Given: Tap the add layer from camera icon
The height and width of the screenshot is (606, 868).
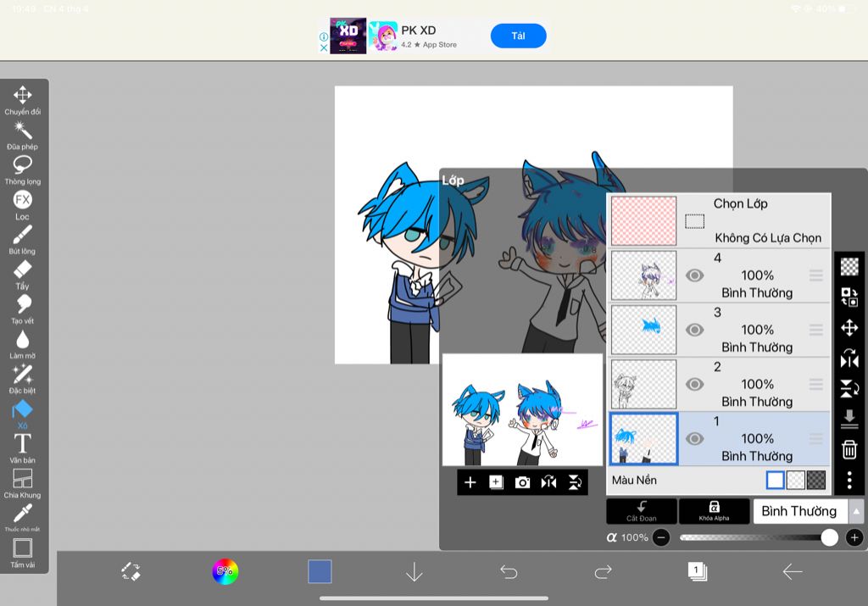Looking at the screenshot, I should coord(522,482).
